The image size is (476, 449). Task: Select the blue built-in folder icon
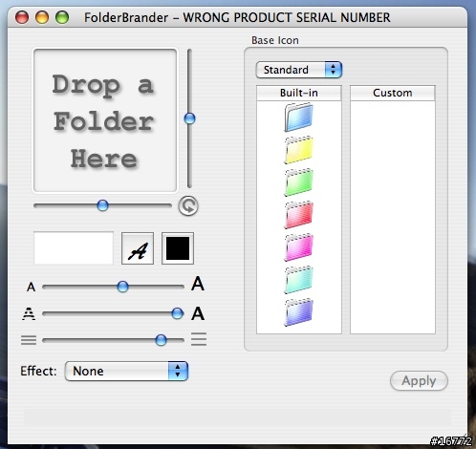pos(298,118)
